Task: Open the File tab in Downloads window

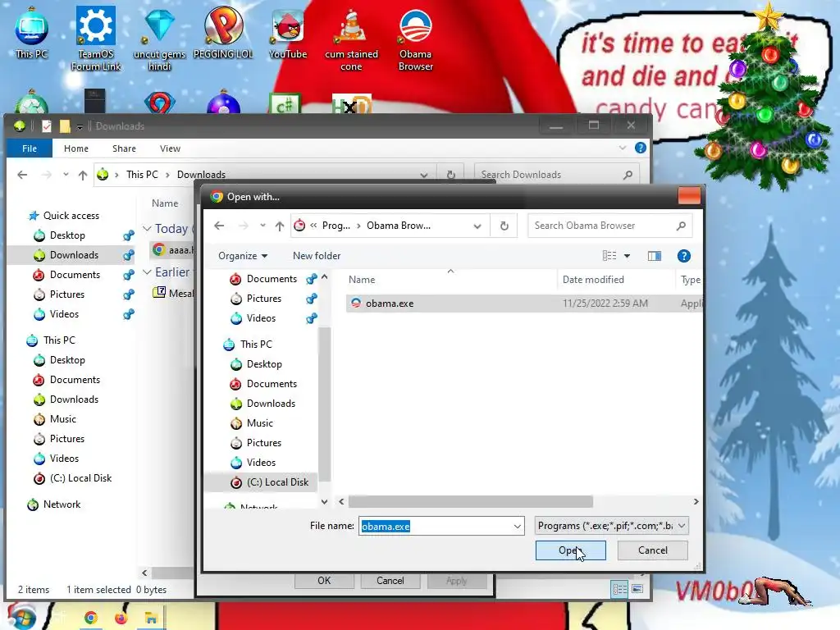Action: pos(30,148)
